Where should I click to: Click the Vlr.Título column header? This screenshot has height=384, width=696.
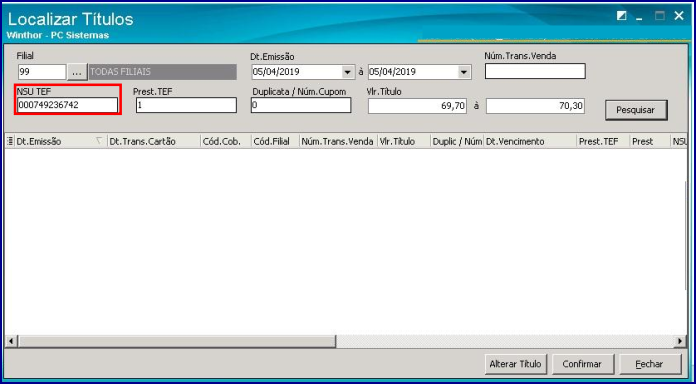404,142
